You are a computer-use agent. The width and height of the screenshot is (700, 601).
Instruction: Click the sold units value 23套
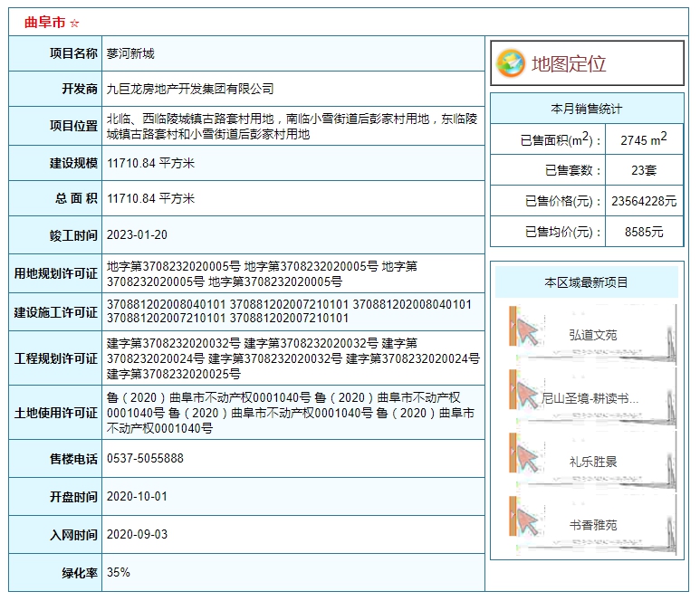click(644, 170)
